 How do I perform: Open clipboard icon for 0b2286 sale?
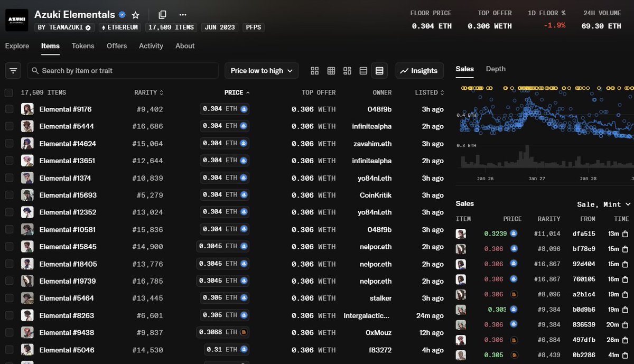click(625, 356)
